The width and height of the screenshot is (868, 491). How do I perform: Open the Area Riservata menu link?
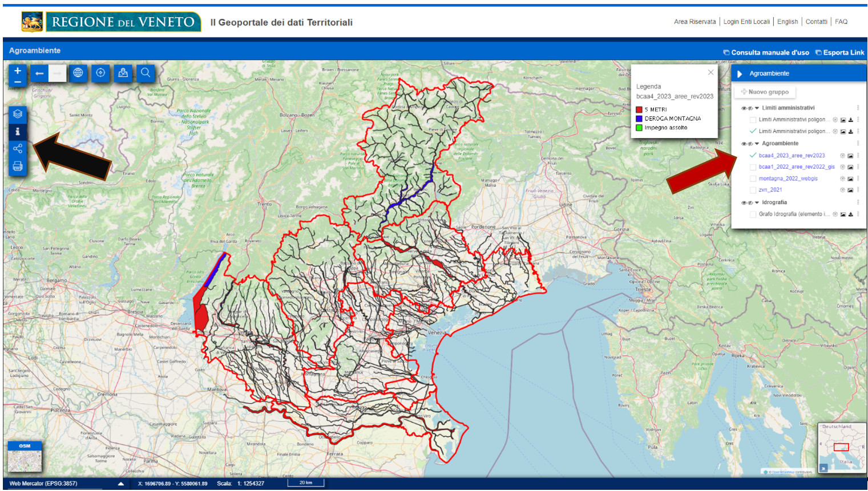pyautogui.click(x=695, y=22)
